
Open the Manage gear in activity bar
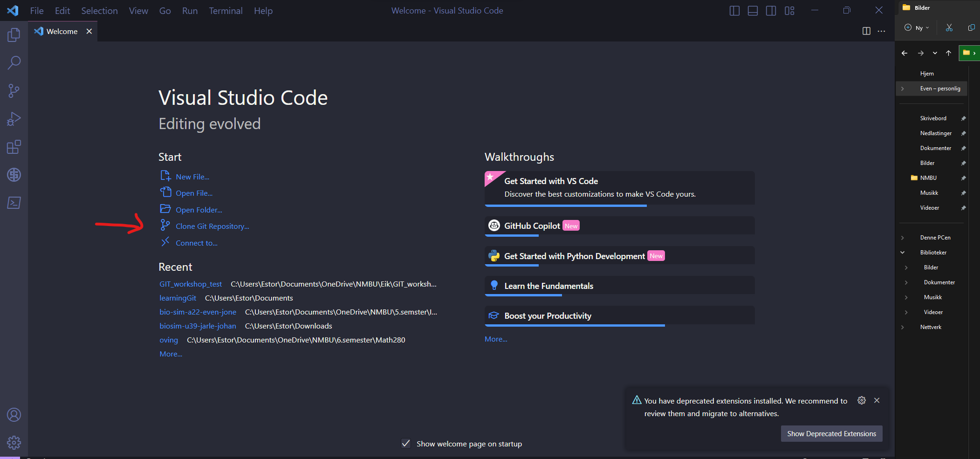click(x=14, y=442)
